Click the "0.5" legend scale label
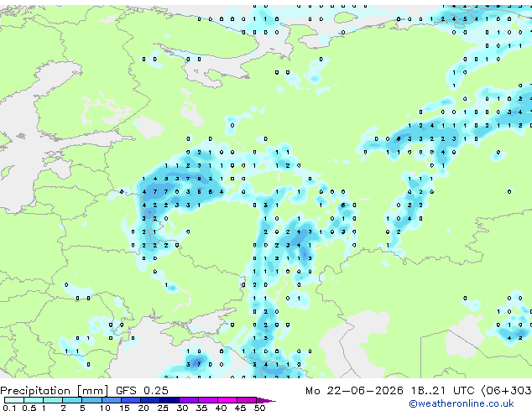Screen dimensions: 532x411 tap(29, 408)
